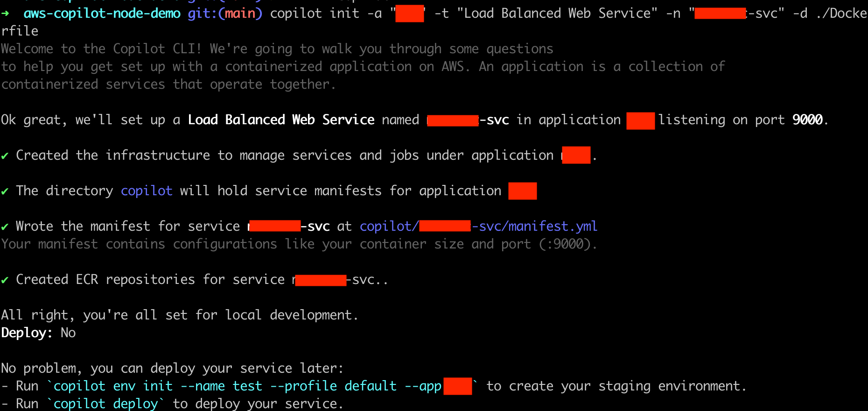The width and height of the screenshot is (868, 411).
Task: Click the copilot deploy command text
Action: [106, 404]
